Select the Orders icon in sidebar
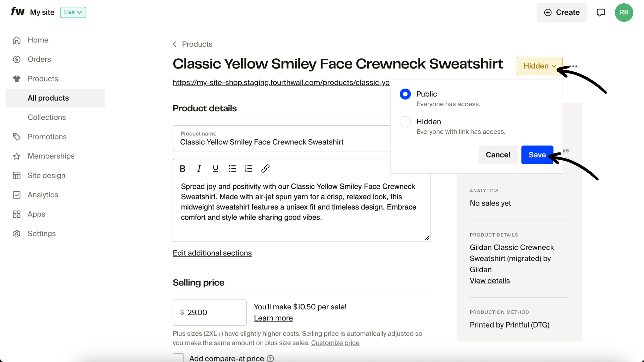This screenshot has height=362, width=644. coord(17,59)
